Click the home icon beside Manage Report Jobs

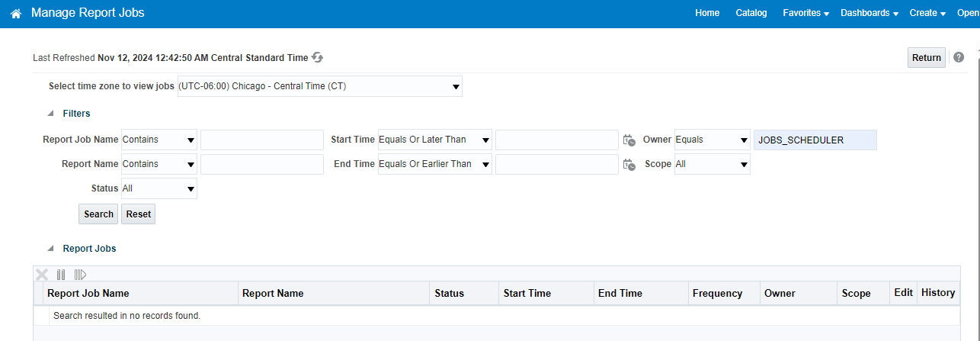click(x=15, y=14)
